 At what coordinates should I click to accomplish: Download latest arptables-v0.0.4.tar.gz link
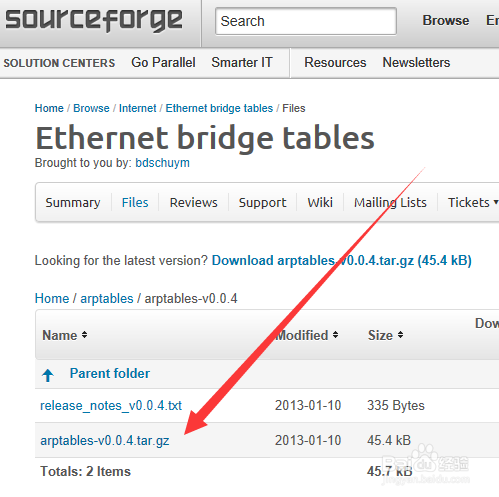pos(342,260)
